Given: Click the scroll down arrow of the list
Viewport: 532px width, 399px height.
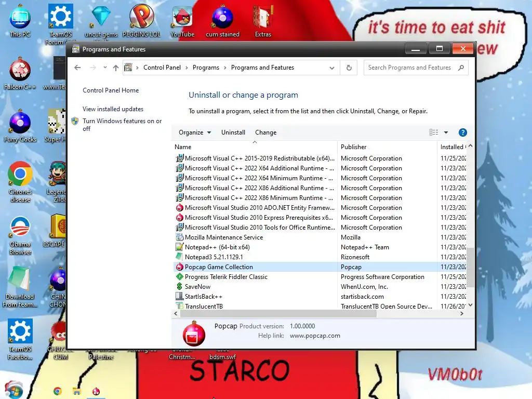Looking at the screenshot, I should coord(470,305).
